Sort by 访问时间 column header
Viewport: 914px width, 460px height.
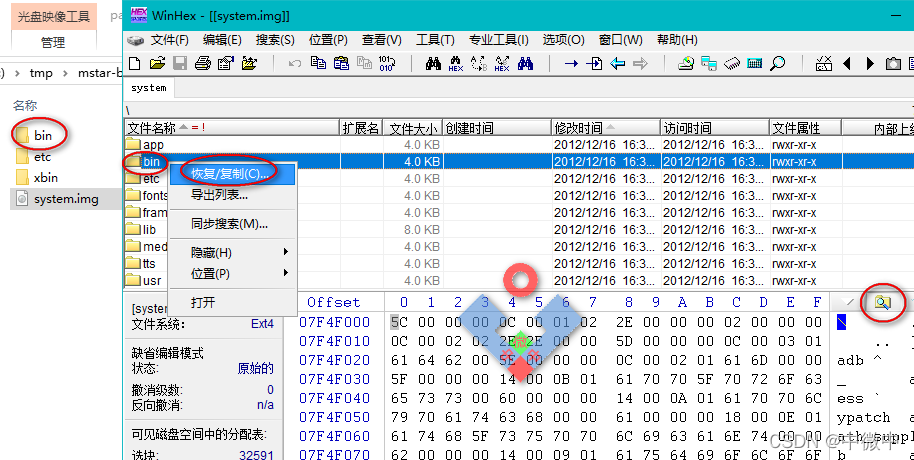pos(715,128)
